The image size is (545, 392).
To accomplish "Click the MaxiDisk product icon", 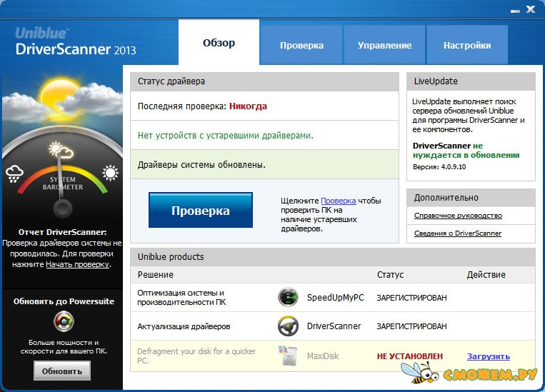I will (x=288, y=356).
